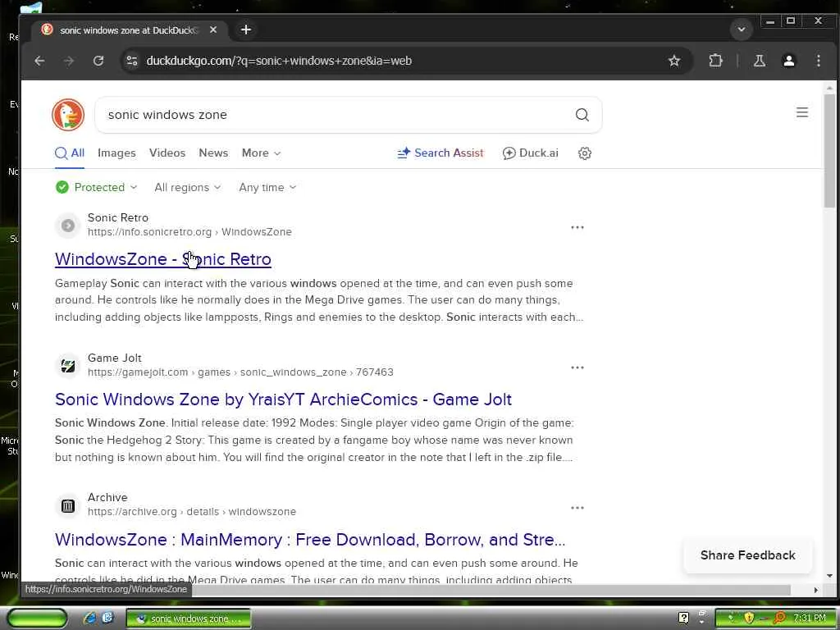This screenshot has width=840, height=630.
Task: Click the Sonic Retro site favicon
Action: pyautogui.click(x=68, y=226)
